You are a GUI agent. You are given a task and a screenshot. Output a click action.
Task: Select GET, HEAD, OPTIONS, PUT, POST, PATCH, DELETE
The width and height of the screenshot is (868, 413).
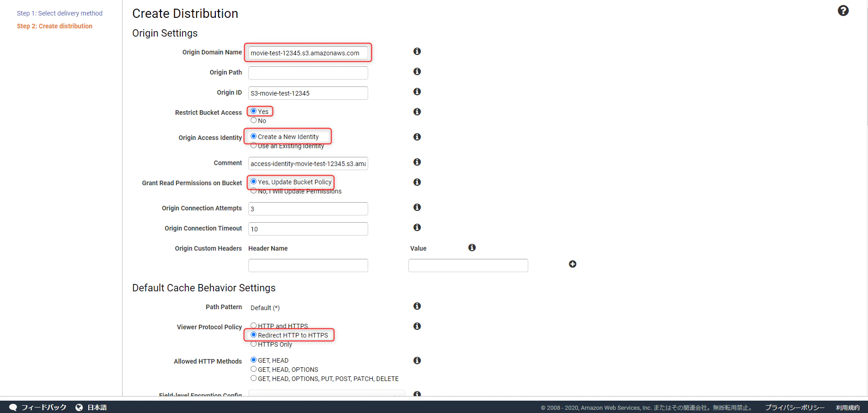(x=253, y=378)
